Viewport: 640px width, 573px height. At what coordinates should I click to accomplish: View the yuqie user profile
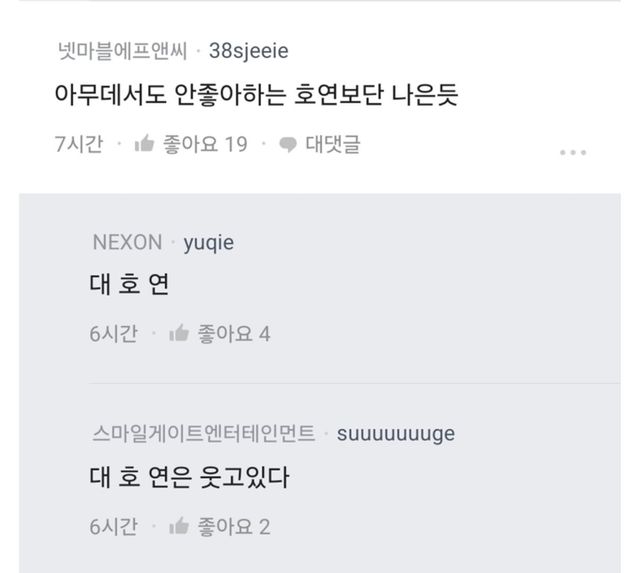(x=209, y=241)
